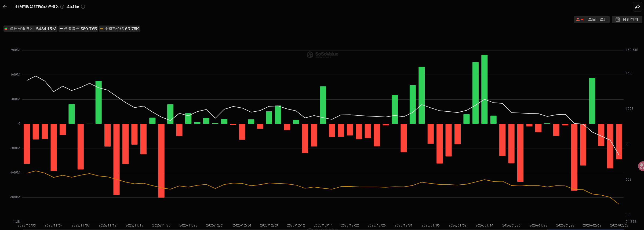Click the SoSoValue watermark logo
Viewport: 644px width, 230px height.
coord(322,54)
